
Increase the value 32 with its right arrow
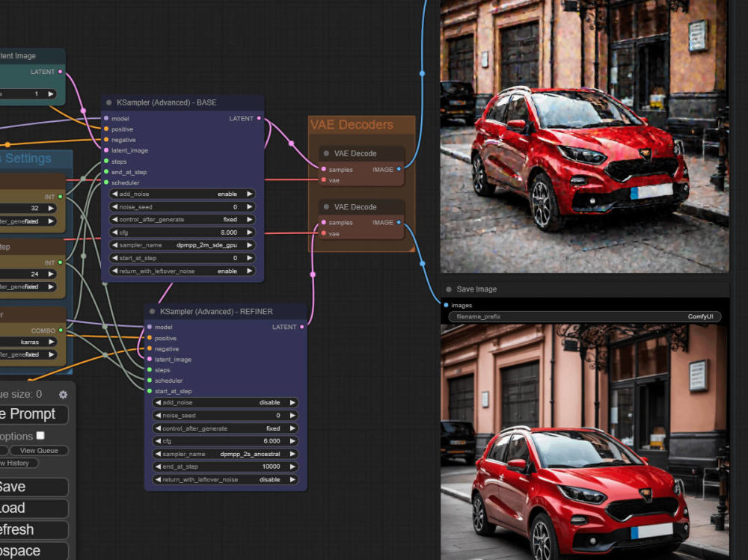pyautogui.click(x=51, y=208)
